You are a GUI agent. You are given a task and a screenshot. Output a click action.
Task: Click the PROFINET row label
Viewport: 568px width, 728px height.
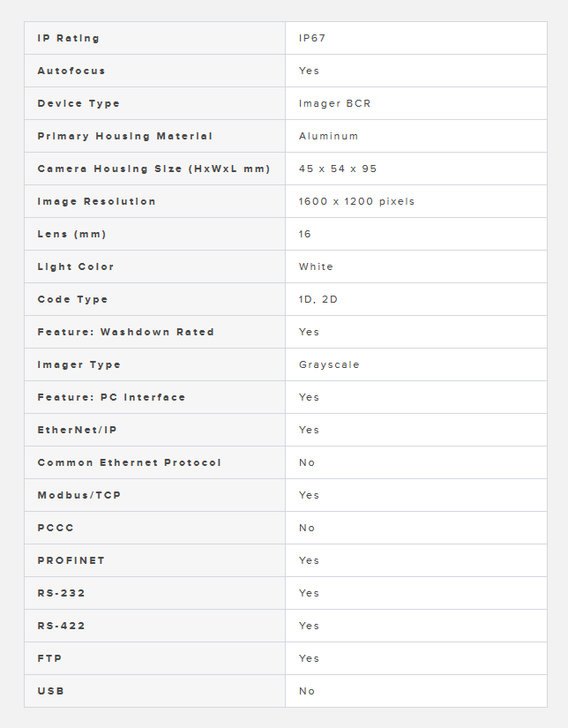71,561
